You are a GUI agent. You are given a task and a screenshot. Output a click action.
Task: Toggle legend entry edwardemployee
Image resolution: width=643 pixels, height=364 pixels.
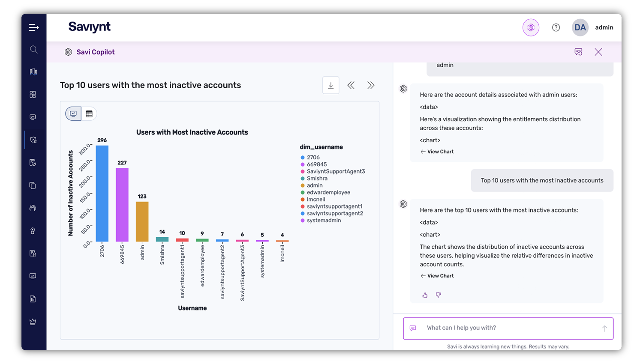pyautogui.click(x=325, y=192)
